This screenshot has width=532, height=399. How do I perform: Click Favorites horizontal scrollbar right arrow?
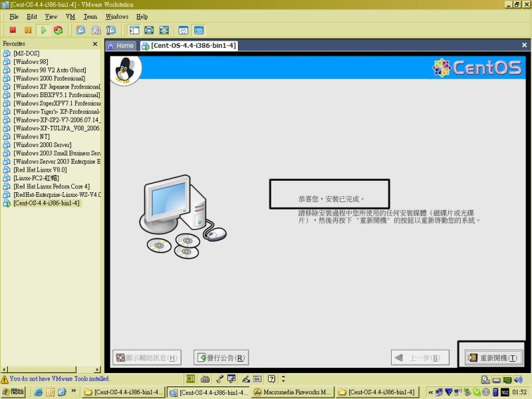[x=98, y=369]
